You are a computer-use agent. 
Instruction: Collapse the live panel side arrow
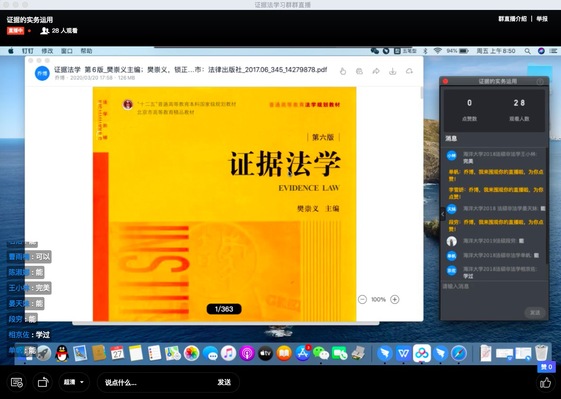pyautogui.click(x=443, y=214)
